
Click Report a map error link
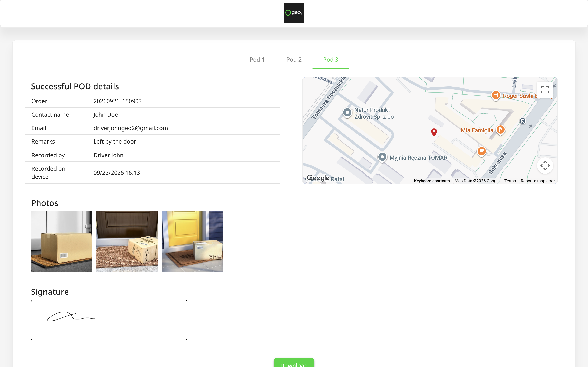point(537,181)
